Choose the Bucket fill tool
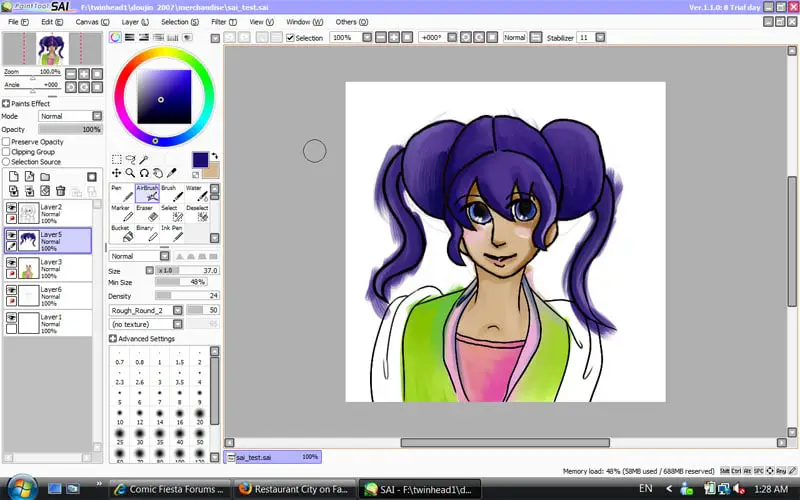The image size is (800, 500). point(122,234)
